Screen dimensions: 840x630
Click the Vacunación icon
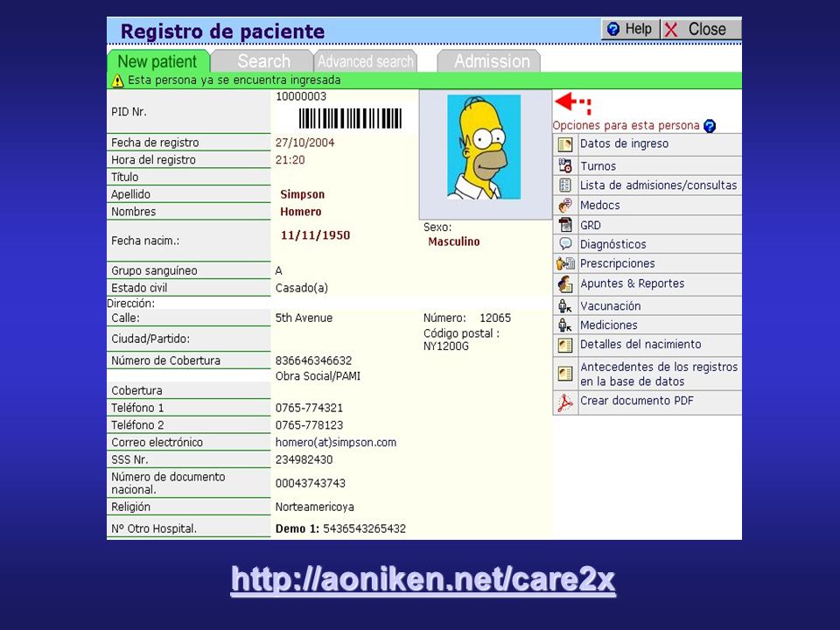click(564, 306)
